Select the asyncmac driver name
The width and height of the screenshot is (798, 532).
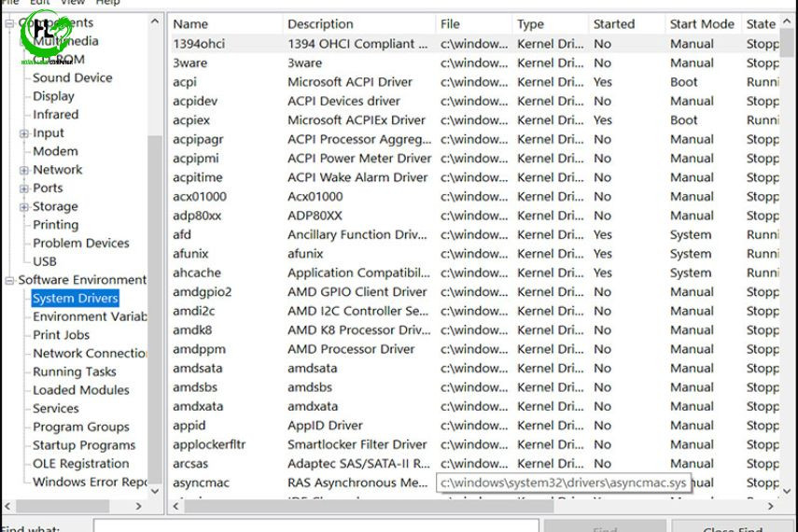201,483
